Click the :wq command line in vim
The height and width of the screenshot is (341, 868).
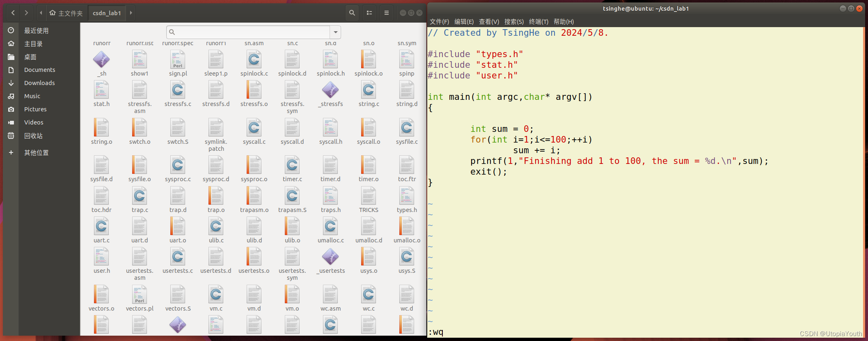point(436,332)
